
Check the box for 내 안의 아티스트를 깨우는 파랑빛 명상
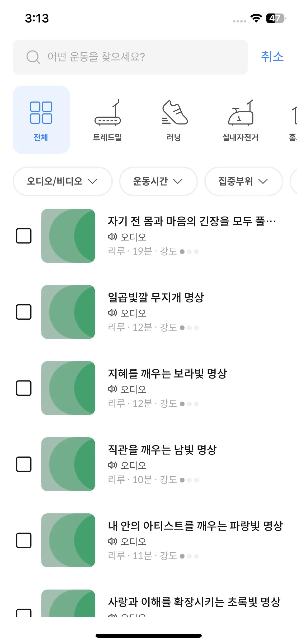tap(24, 540)
